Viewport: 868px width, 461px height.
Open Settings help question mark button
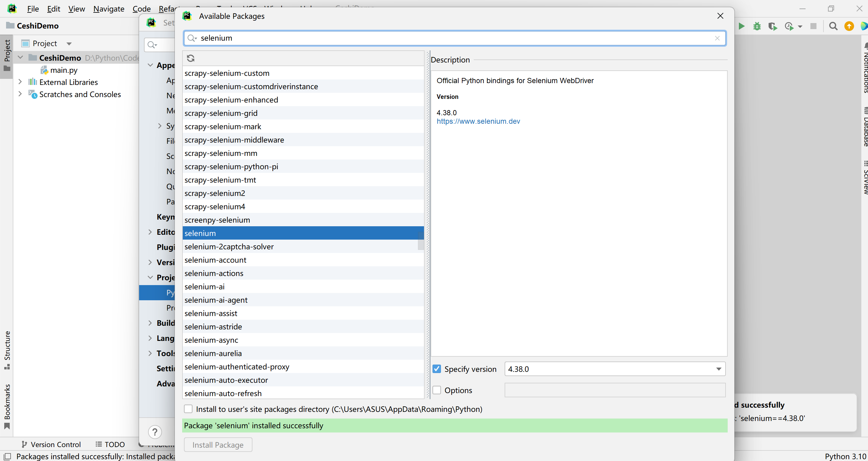click(x=155, y=432)
